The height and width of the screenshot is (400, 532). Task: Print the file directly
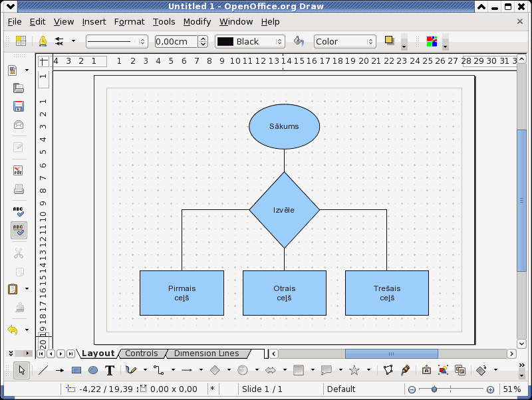pos(19,189)
